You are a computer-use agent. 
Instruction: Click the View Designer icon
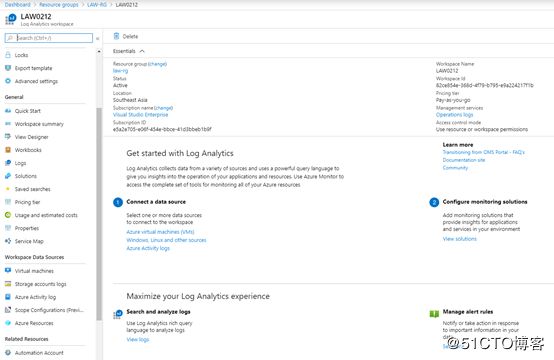pyautogui.click(x=8, y=137)
